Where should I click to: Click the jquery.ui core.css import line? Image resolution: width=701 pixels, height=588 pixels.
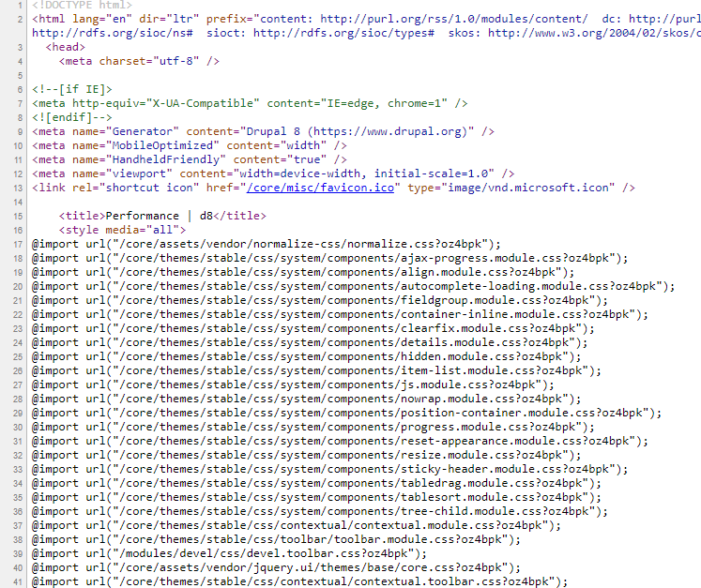[276, 568]
